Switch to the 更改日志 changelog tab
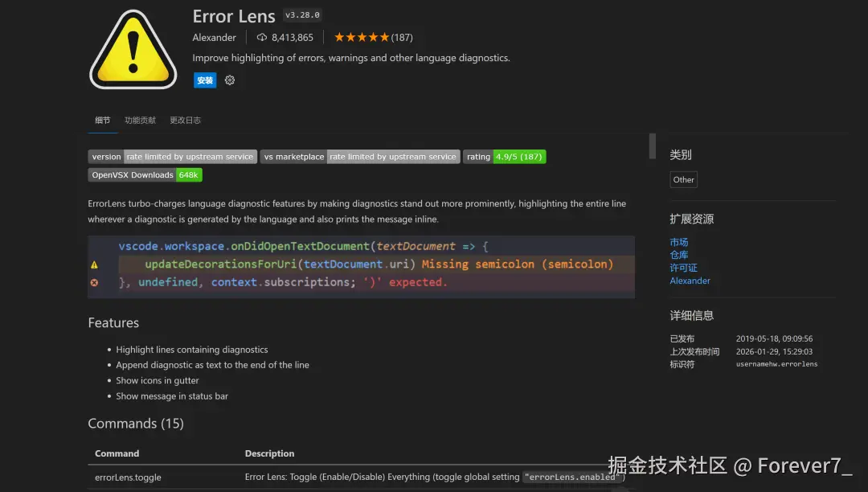The width and height of the screenshot is (868, 492). click(185, 120)
